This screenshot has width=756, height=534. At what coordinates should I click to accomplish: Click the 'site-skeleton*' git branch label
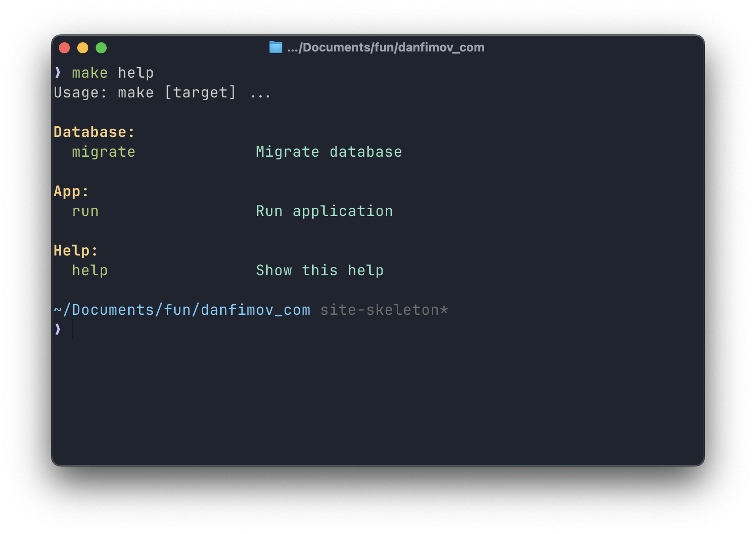(384, 310)
